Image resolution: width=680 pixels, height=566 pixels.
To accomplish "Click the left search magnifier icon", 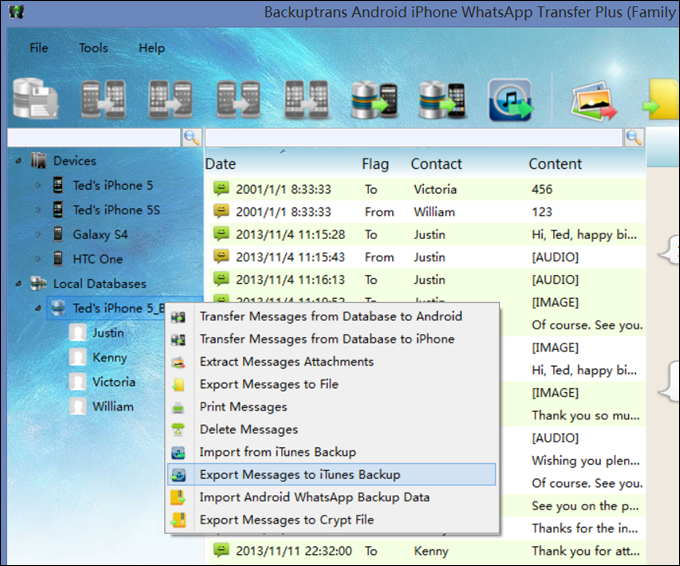I will (192, 137).
